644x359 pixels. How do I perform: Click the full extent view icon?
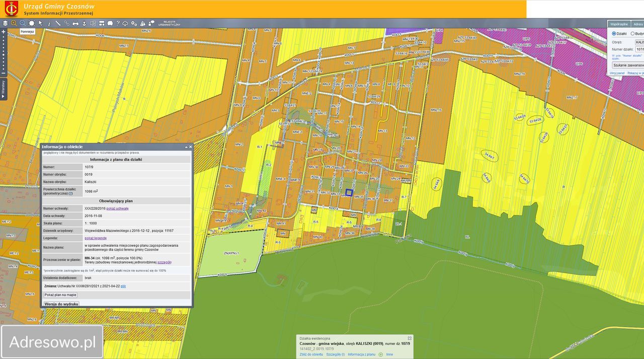coord(31,23)
